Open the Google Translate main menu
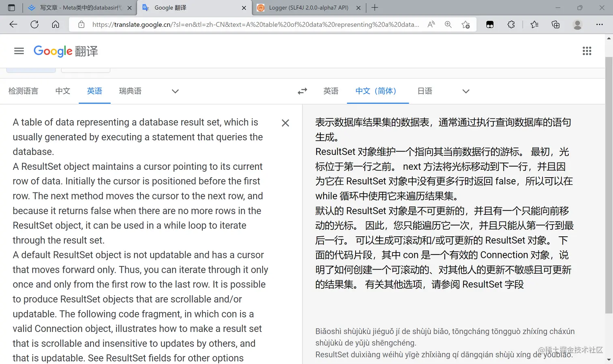The height and width of the screenshot is (364, 613). (19, 51)
